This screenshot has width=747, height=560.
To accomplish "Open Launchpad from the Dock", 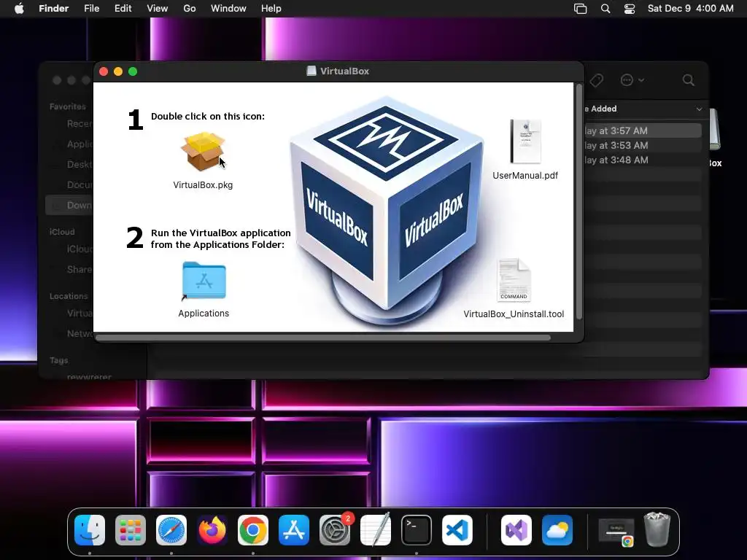I will [131, 529].
